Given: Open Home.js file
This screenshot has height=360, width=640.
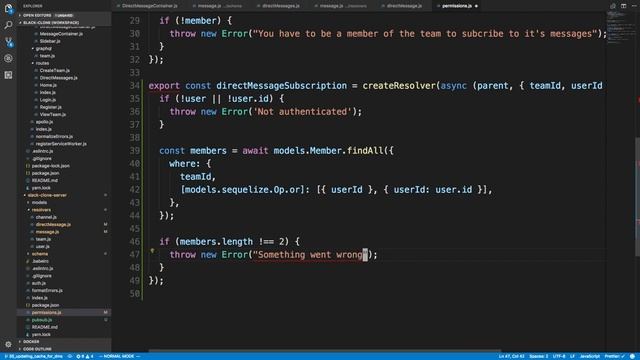Looking at the screenshot, I should pos(48,85).
